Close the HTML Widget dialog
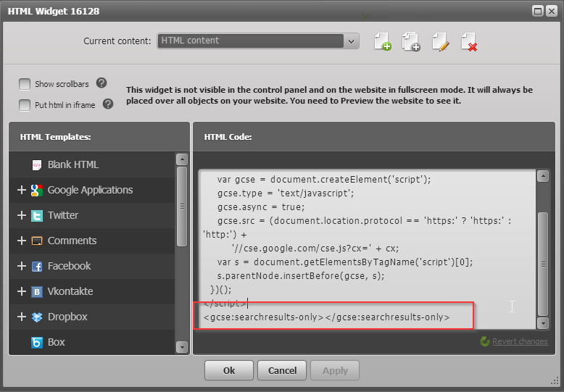Viewport: 564px width, 392px height. [x=551, y=11]
